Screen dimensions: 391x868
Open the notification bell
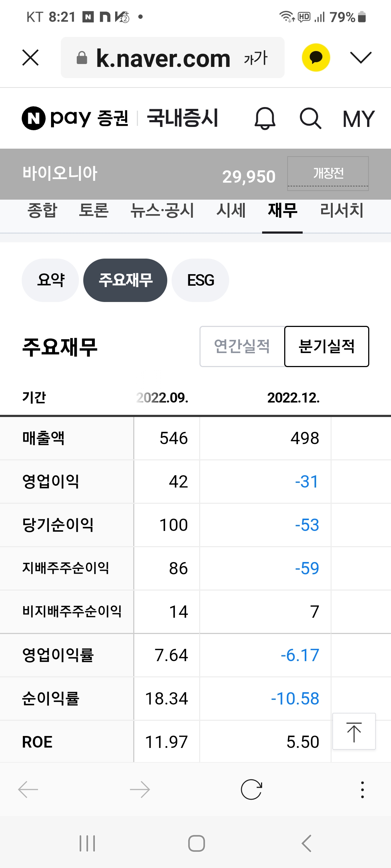265,118
